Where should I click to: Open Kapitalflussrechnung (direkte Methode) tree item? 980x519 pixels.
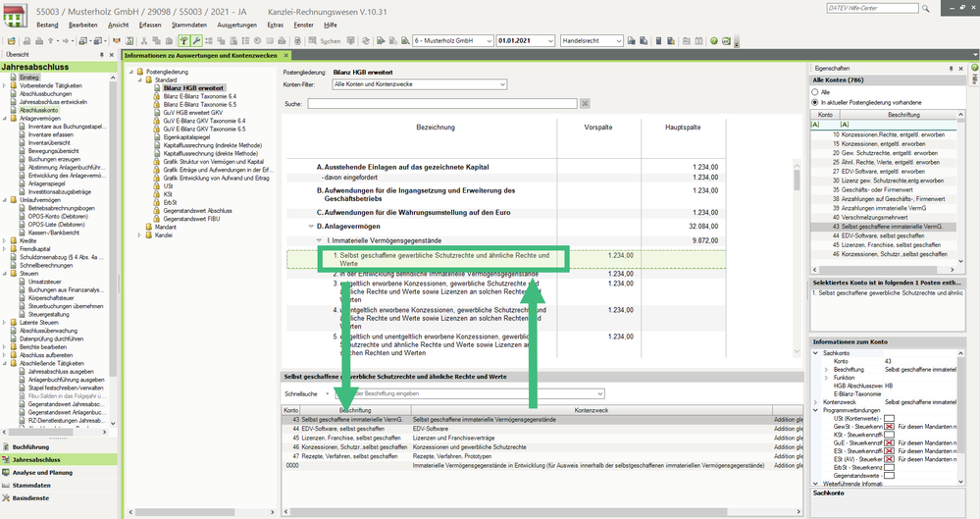pyautogui.click(x=210, y=153)
